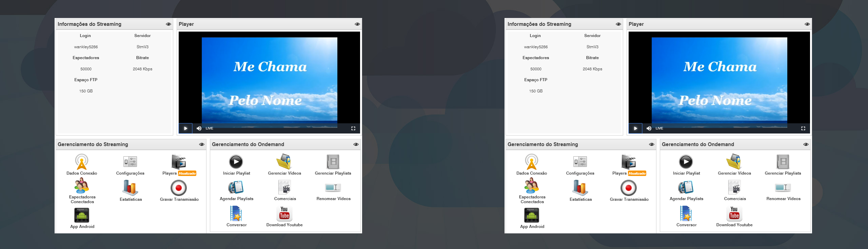Open Dados Conexão icon in right dashboard
The width and height of the screenshot is (868, 249).
(532, 162)
